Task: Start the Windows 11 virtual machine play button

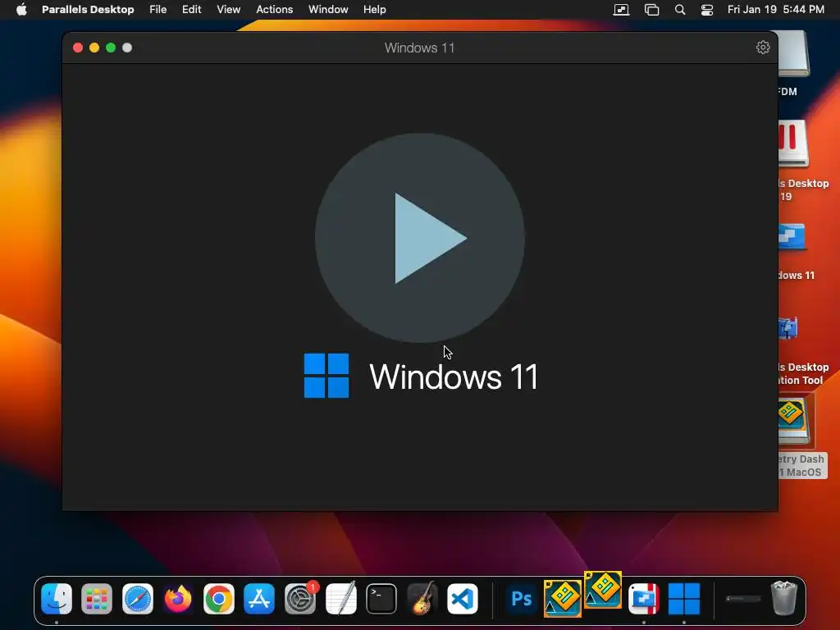Action: [420, 238]
